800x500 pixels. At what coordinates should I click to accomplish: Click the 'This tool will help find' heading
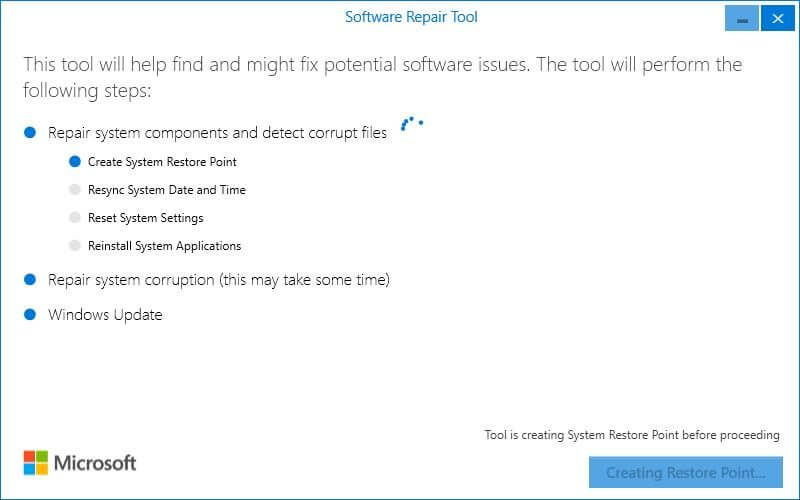tap(383, 78)
